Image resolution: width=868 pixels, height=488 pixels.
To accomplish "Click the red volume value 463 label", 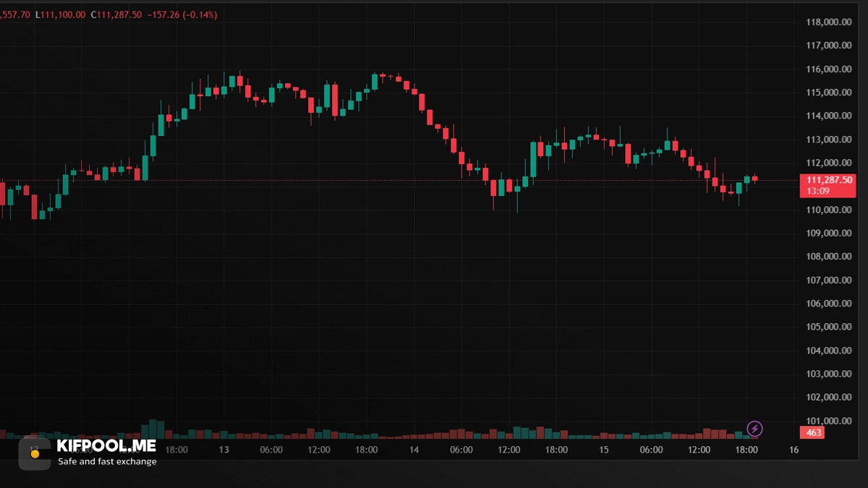I will tap(814, 433).
